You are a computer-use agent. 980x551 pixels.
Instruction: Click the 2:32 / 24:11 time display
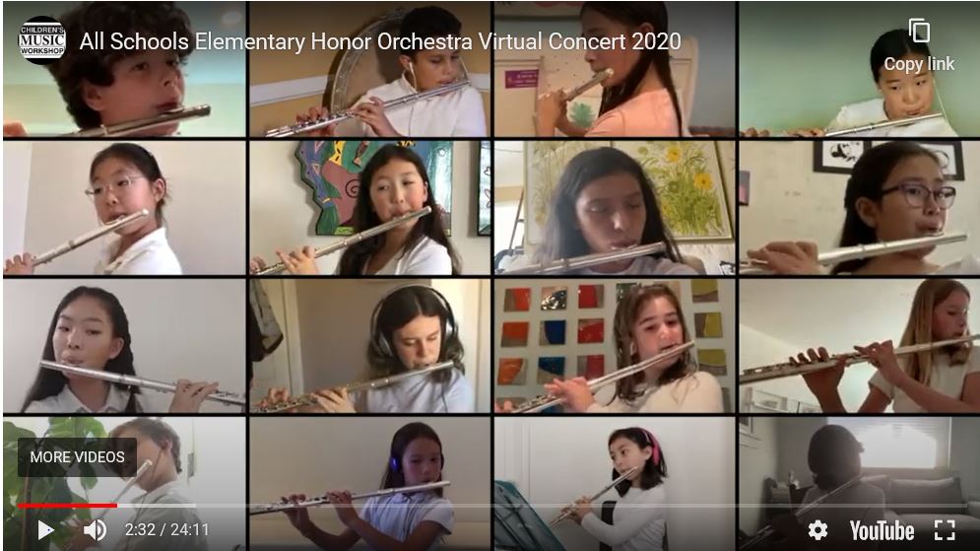(166, 529)
